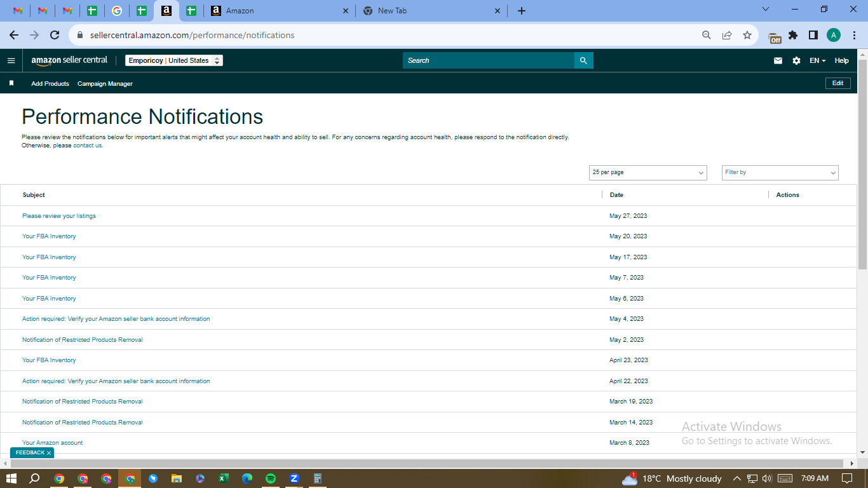Open Your FBA Inventory notification from April 23
The height and width of the screenshot is (488, 868).
pyautogui.click(x=49, y=360)
